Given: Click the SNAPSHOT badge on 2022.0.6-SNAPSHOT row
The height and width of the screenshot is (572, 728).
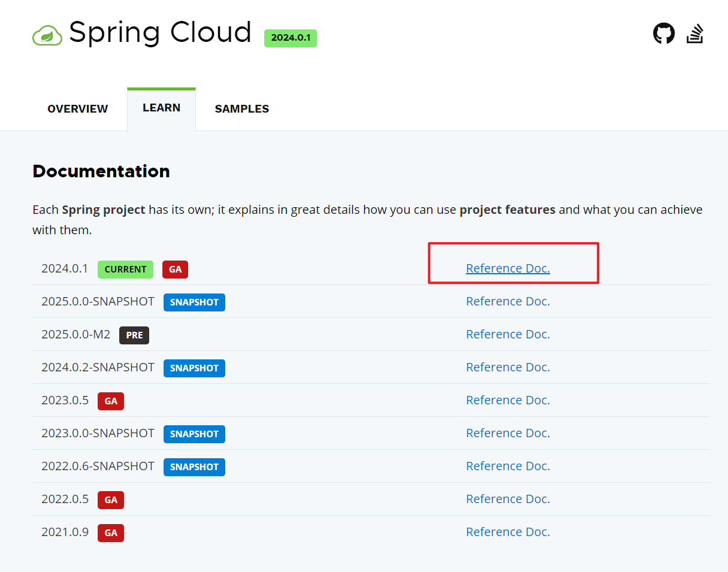Looking at the screenshot, I should coord(194,467).
